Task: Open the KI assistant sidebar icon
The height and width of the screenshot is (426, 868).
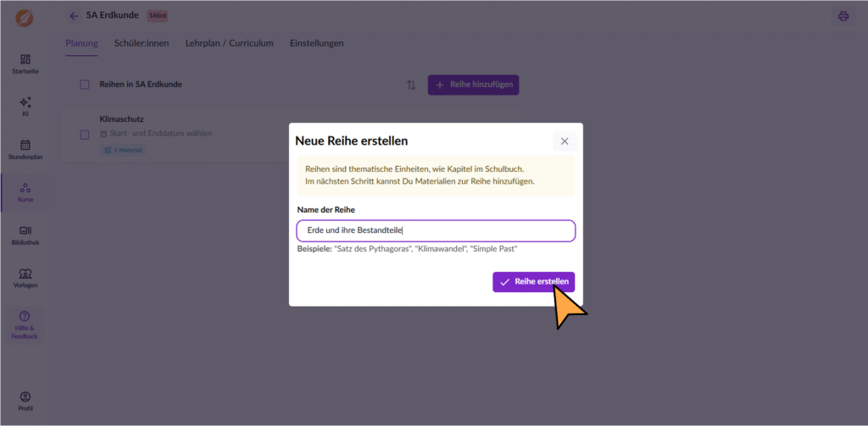Action: [25, 106]
